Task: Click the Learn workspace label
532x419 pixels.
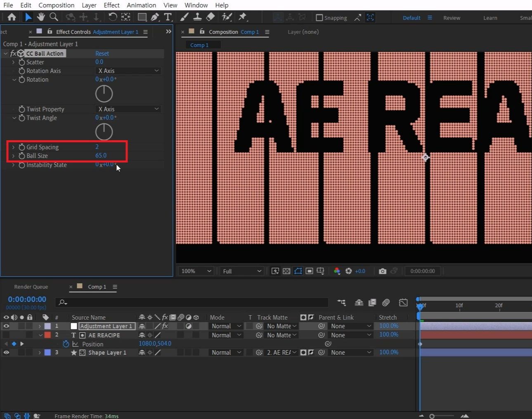Action: point(490,18)
